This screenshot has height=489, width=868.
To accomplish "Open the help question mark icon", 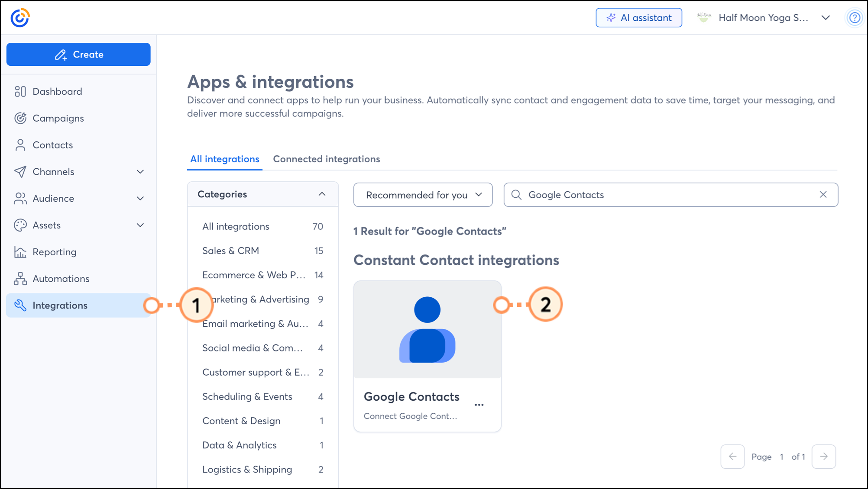I will (854, 18).
